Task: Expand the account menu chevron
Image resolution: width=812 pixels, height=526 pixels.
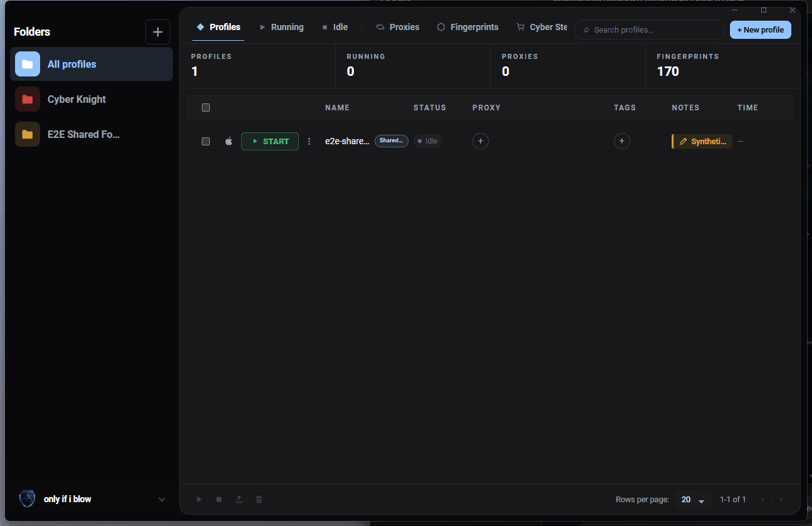Action: click(x=162, y=500)
